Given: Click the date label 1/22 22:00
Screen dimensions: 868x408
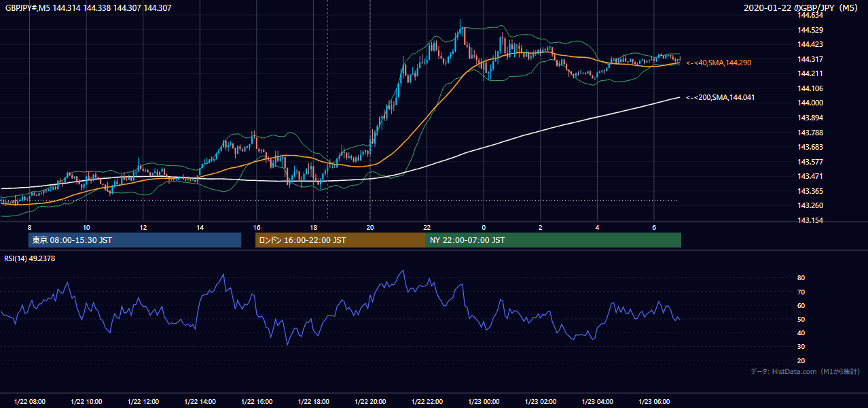Looking at the screenshot, I should [427, 402].
